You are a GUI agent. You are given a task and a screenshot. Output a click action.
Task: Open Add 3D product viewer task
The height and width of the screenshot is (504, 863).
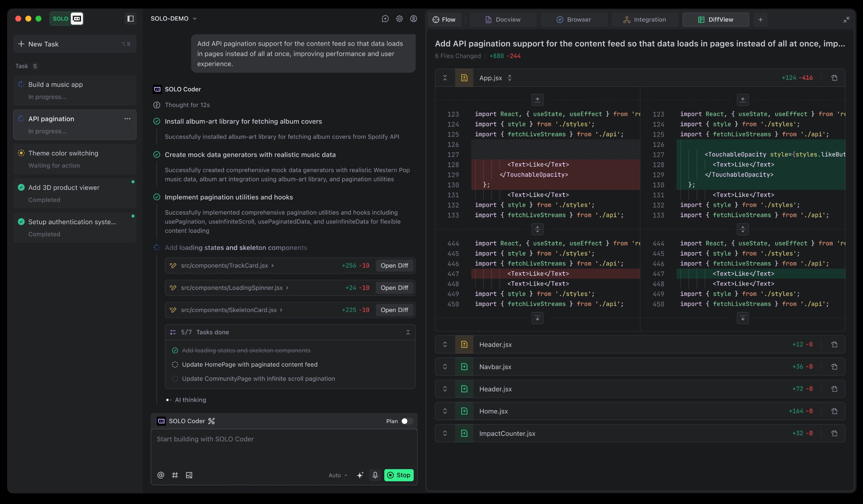tap(75, 193)
